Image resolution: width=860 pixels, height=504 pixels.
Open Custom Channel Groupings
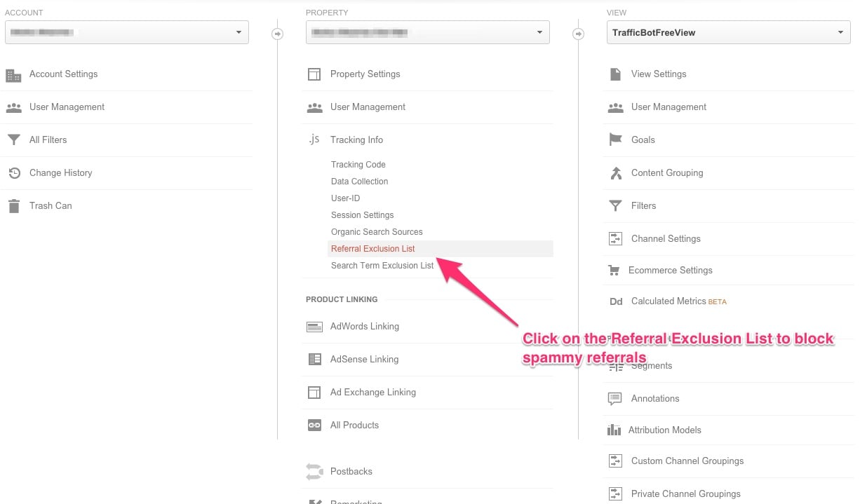[687, 461]
